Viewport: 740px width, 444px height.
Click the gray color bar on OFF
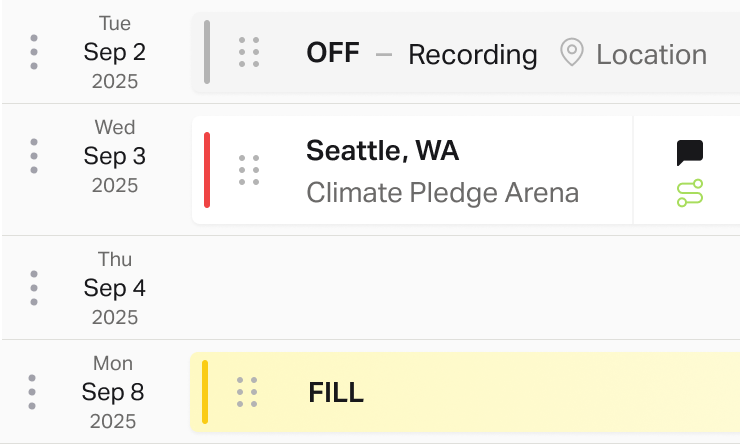pos(207,52)
